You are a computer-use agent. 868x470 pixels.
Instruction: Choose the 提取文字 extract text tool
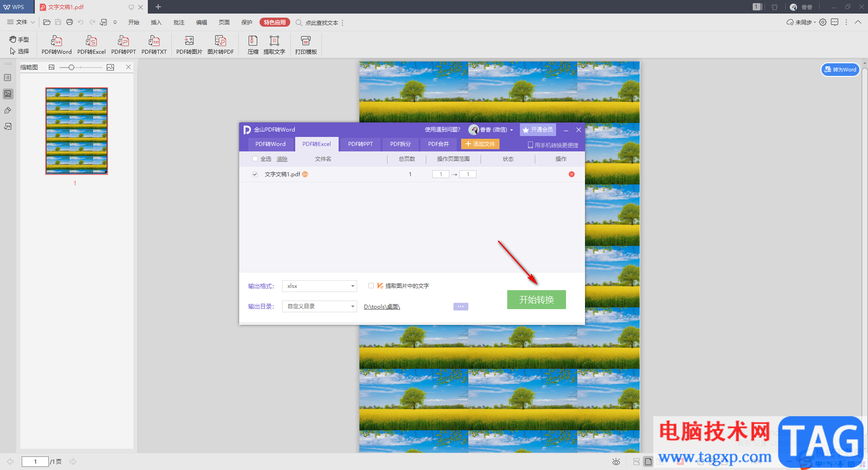point(274,45)
